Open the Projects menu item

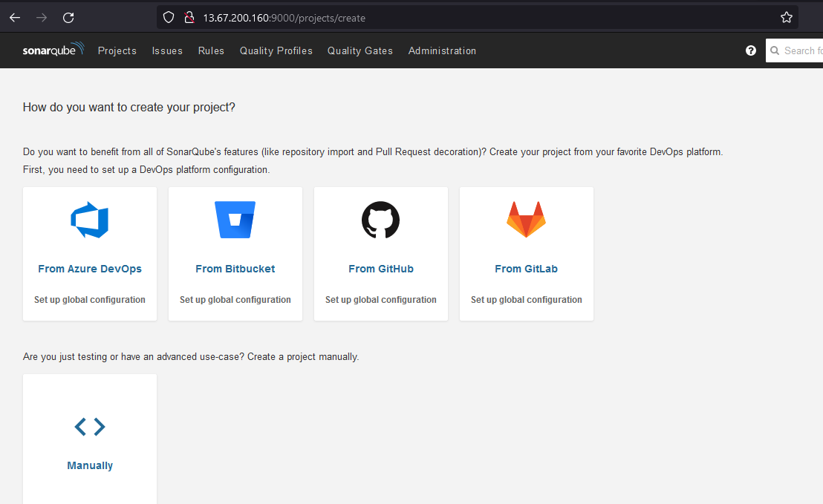pyautogui.click(x=117, y=50)
